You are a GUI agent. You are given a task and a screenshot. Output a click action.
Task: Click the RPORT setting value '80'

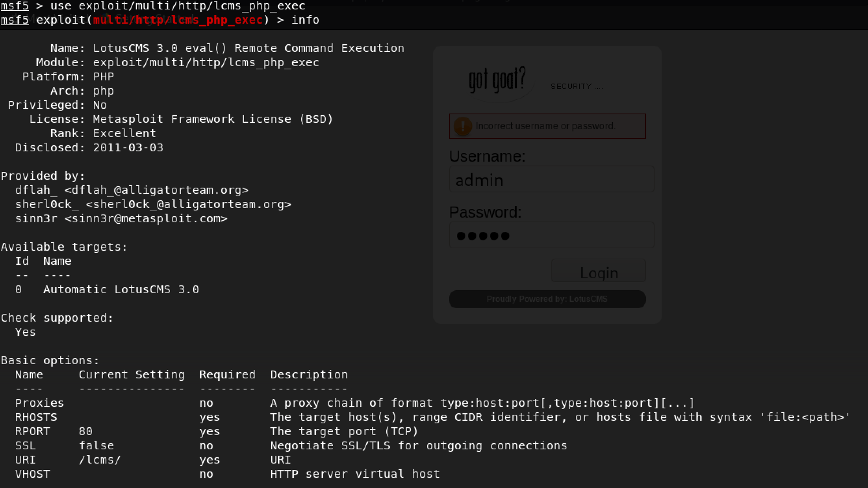(x=86, y=431)
